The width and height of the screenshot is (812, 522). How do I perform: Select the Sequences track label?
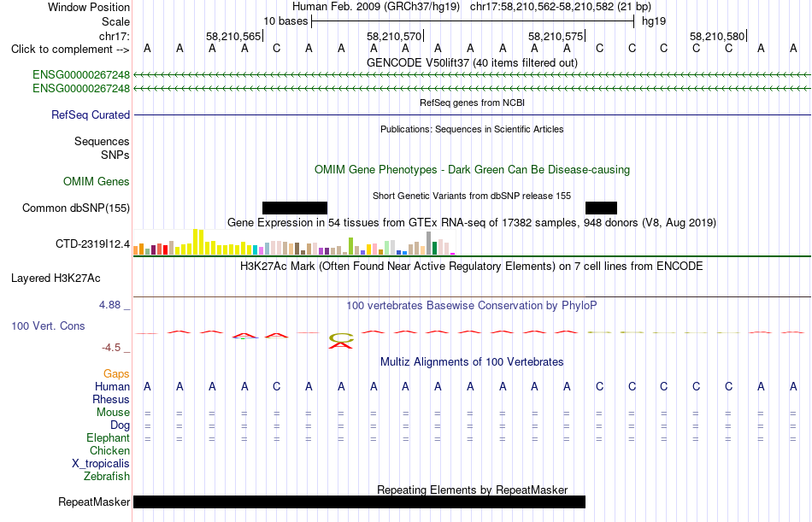pos(102,141)
